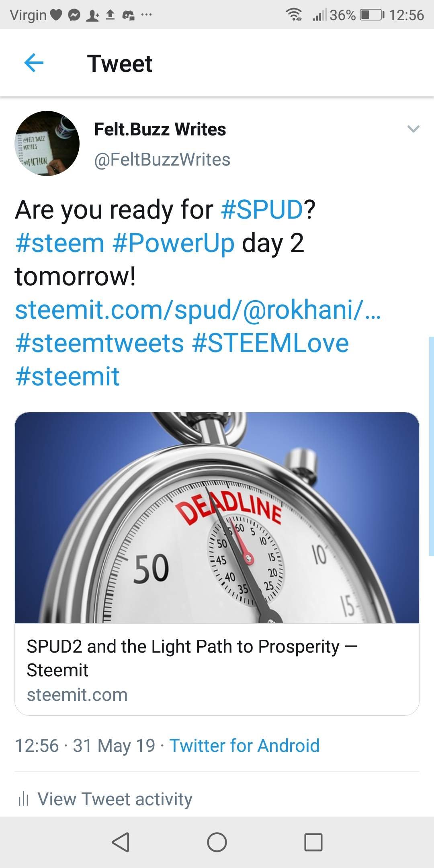View Tweet activity
Image resolution: width=434 pixels, height=868 pixels.
coord(115,799)
